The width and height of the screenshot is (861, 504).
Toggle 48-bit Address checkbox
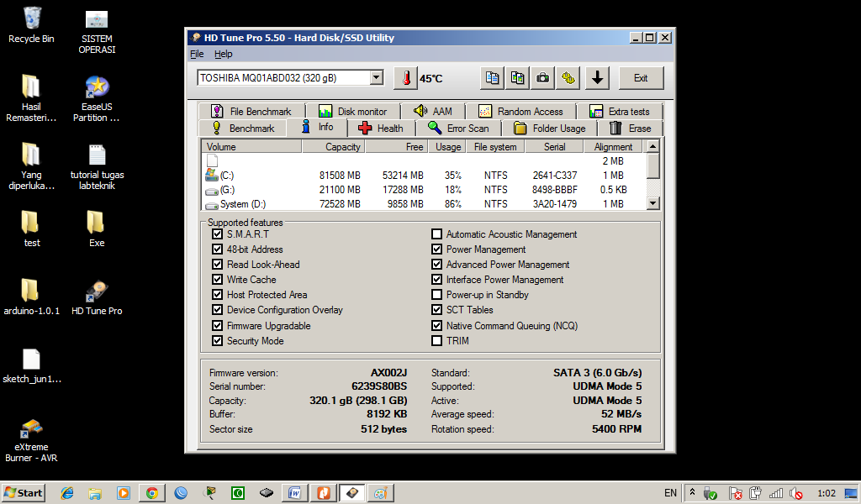click(217, 249)
